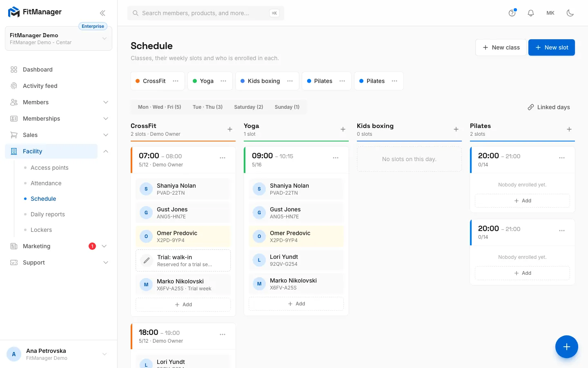Select the Mon · Wed · Fri (5) tab
Viewport: 588px width, 368px height.
160,107
